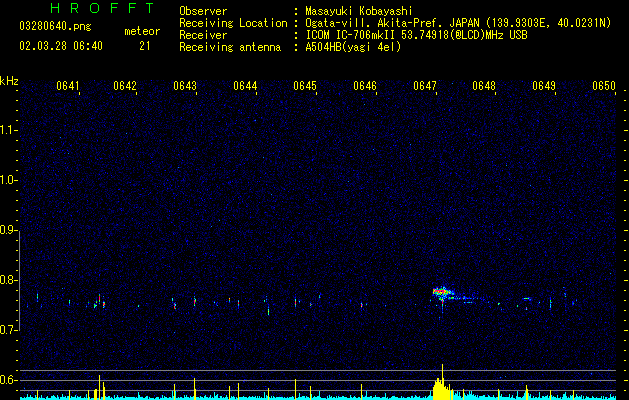This screenshot has width=629, height=400.
Task: Click the A504HB(yagi 4el) antenna text
Action: pos(353,47)
